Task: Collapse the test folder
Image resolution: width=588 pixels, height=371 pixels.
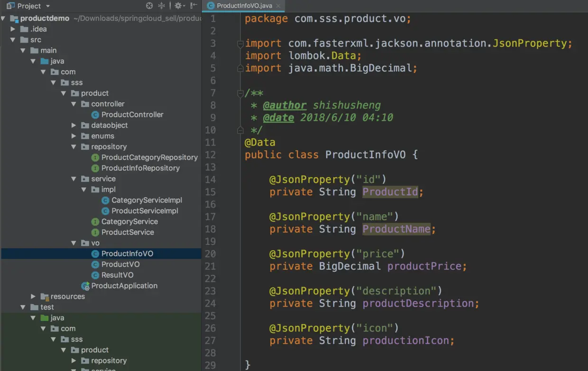Action: 23,307
